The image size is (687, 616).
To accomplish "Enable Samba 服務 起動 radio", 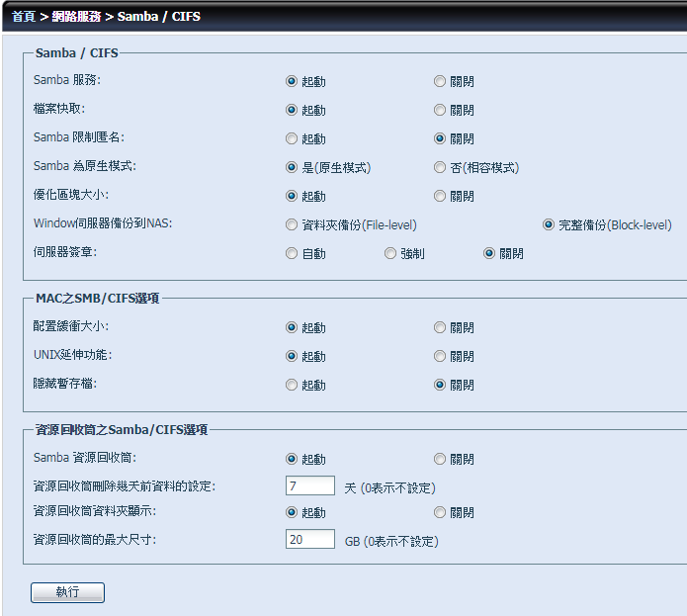I will click(x=292, y=81).
